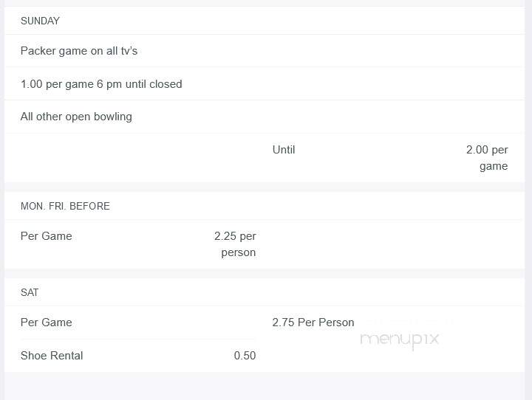Viewport: 532px width, 400px height.
Task: Click the MON. FRI. BEFORE header
Action: click(x=65, y=206)
